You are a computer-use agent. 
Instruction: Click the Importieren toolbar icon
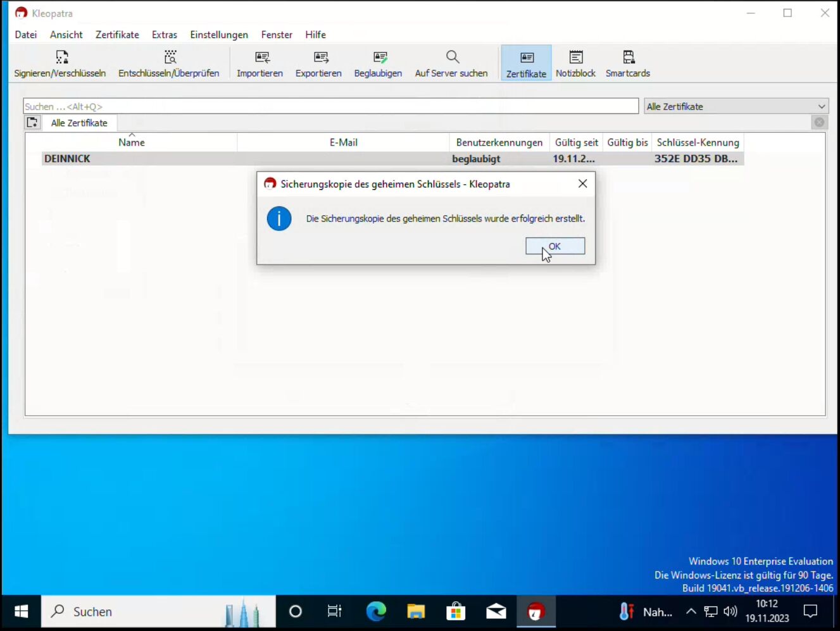pyautogui.click(x=260, y=64)
